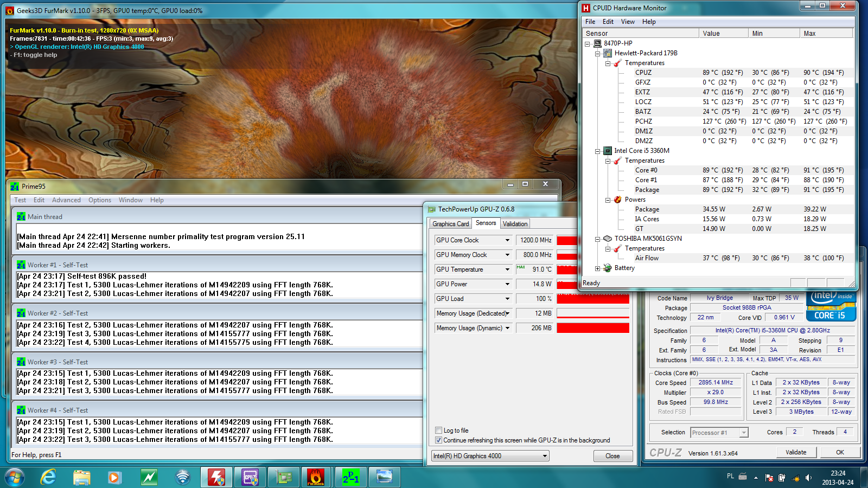Collapse the 8470P-HP root tree node
This screenshot has height=488, width=868.
click(x=588, y=43)
